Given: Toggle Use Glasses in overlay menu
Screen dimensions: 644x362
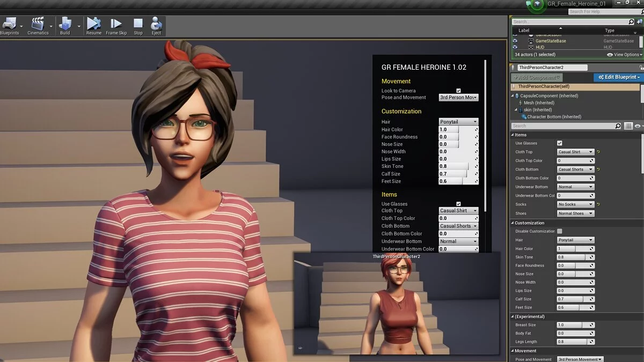Looking at the screenshot, I should pos(458,204).
